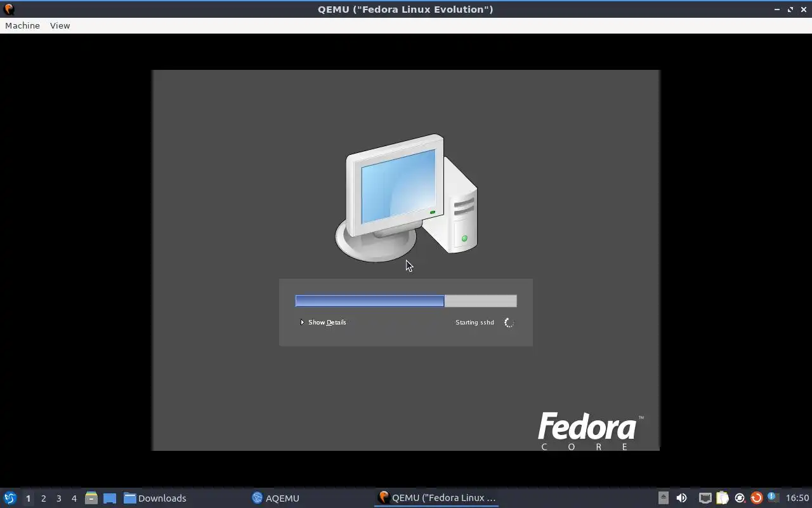Click the circular sync tray icon
This screenshot has height=508, width=812.
[739, 498]
